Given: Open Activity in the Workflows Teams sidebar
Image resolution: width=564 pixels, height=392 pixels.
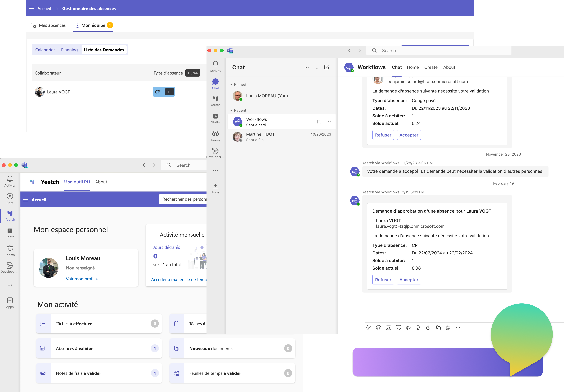Looking at the screenshot, I should pyautogui.click(x=215, y=67).
